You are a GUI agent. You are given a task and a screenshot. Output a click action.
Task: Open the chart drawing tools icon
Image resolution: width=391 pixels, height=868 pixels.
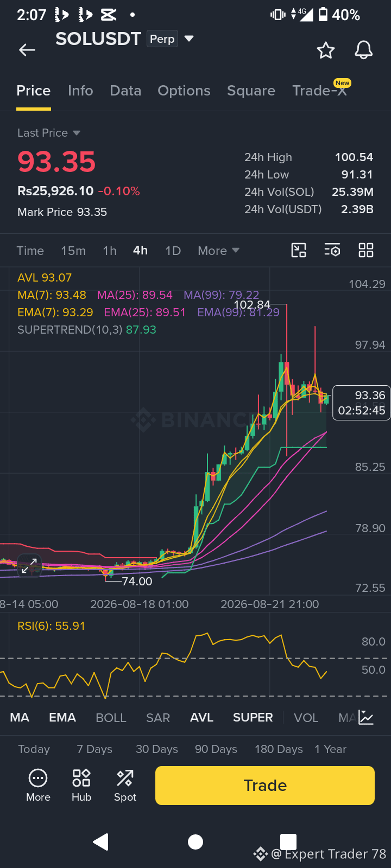point(299,250)
